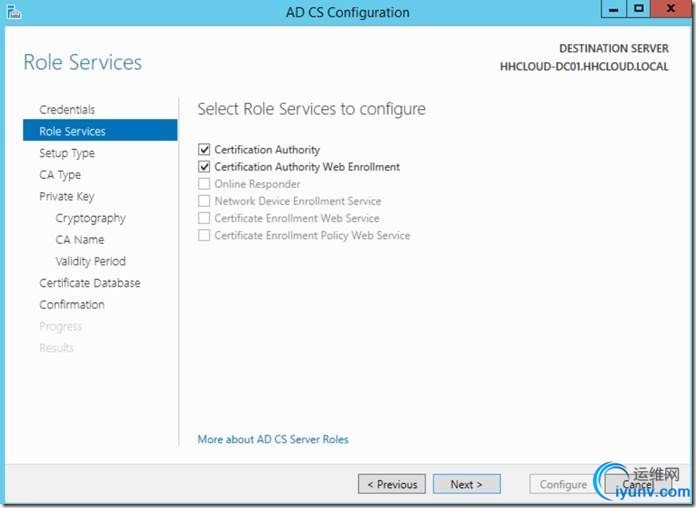The image size is (696, 508).
Task: Maximize the AD CS Configuration window
Action: pyautogui.click(x=639, y=10)
